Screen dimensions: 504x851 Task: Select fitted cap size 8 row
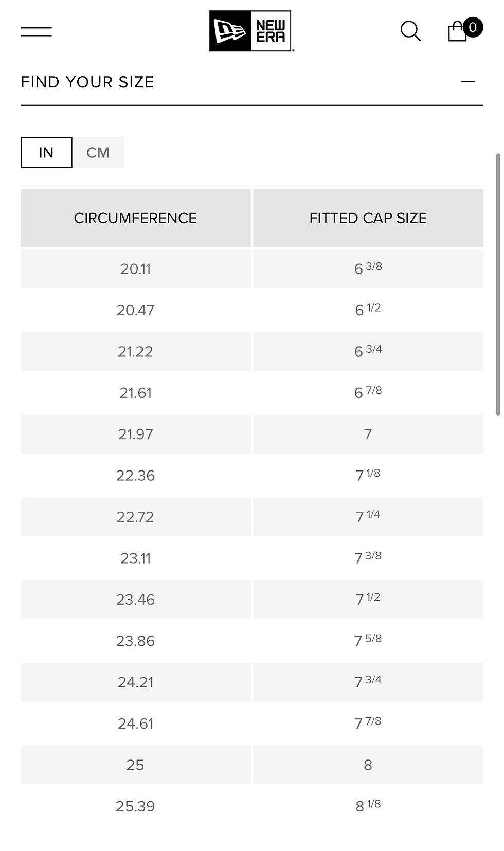pos(368,765)
